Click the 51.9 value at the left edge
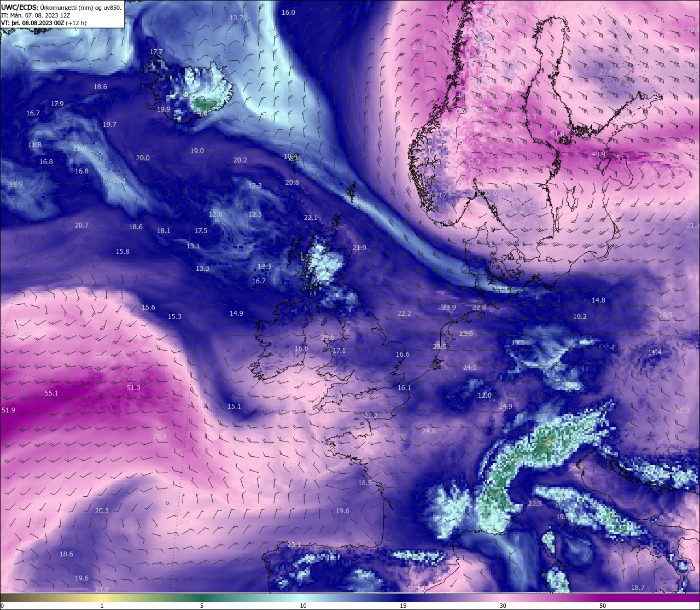Image resolution: width=700 pixels, height=610 pixels. (8, 410)
